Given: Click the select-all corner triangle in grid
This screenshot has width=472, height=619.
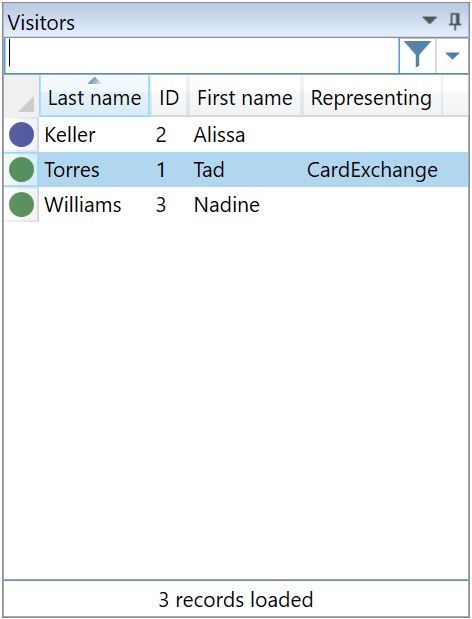Looking at the screenshot, I should click(x=26, y=104).
